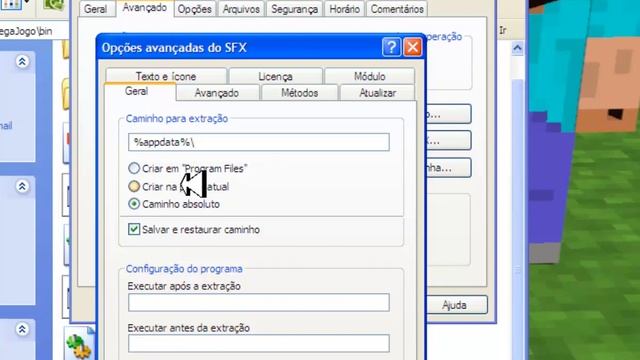This screenshot has width=640, height=360.
Task: Open Opções tab in background archive dialog
Action: [x=194, y=9]
